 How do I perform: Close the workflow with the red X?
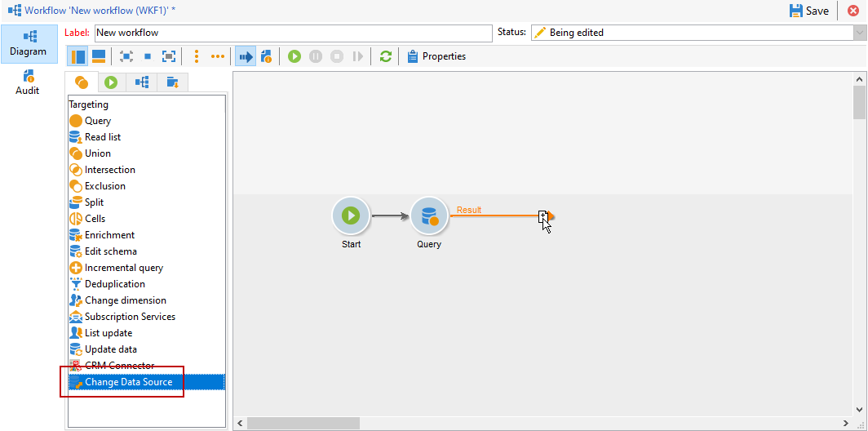[x=853, y=11]
